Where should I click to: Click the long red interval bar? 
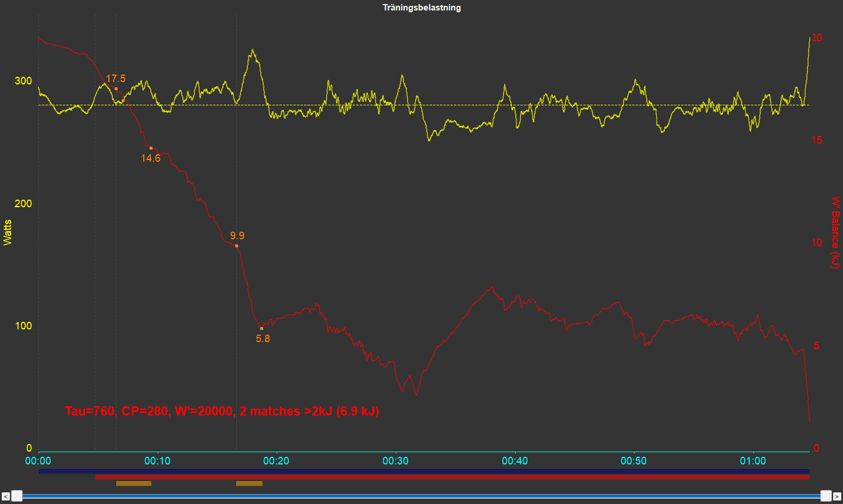click(452, 477)
